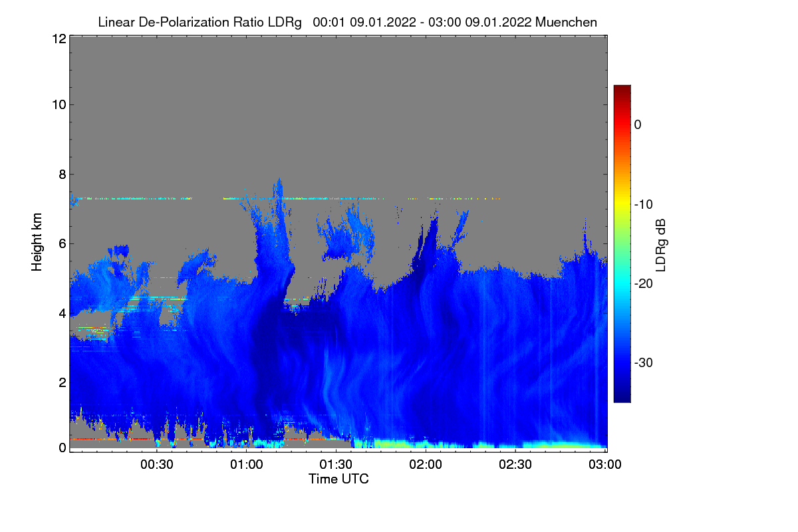Viewport: 798px width, 532px height.
Task: Click the '-10' colorbar tick label
Action: click(x=643, y=204)
